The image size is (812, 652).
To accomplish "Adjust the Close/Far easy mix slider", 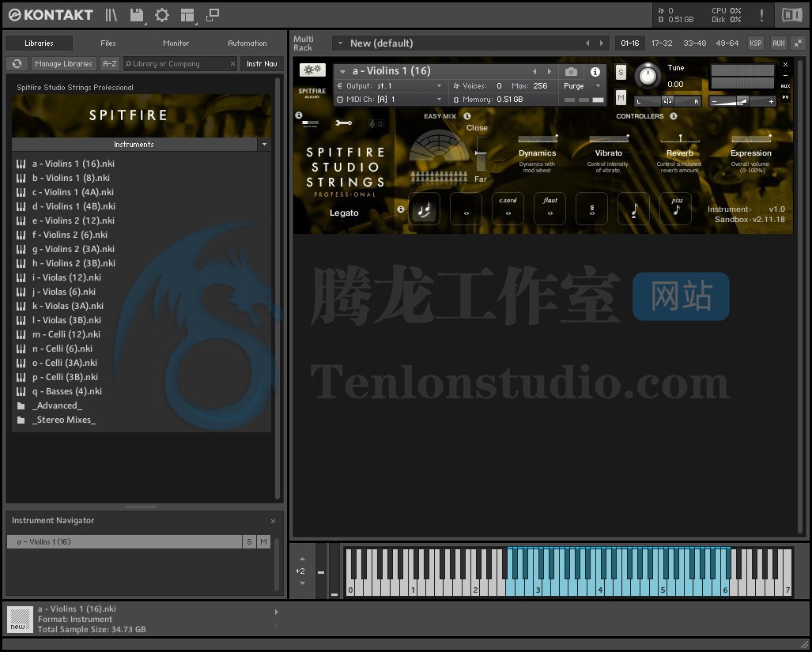I will click(481, 153).
